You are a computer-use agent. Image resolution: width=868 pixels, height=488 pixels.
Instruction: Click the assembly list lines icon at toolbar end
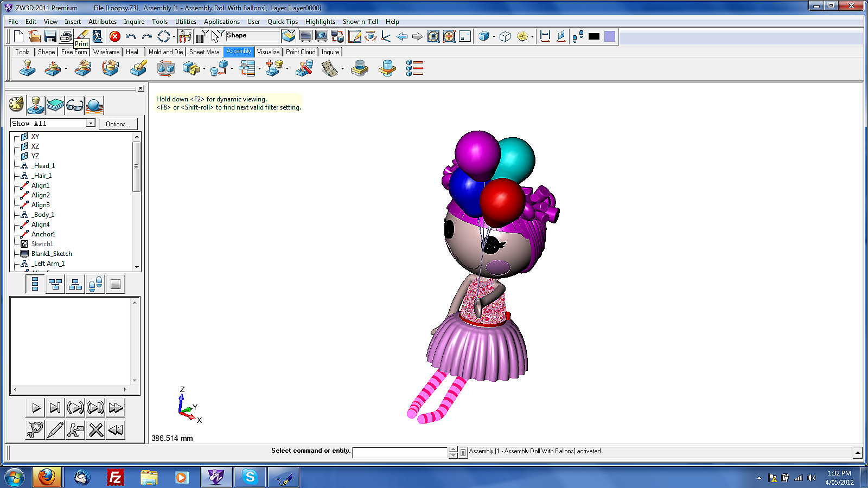coord(414,68)
